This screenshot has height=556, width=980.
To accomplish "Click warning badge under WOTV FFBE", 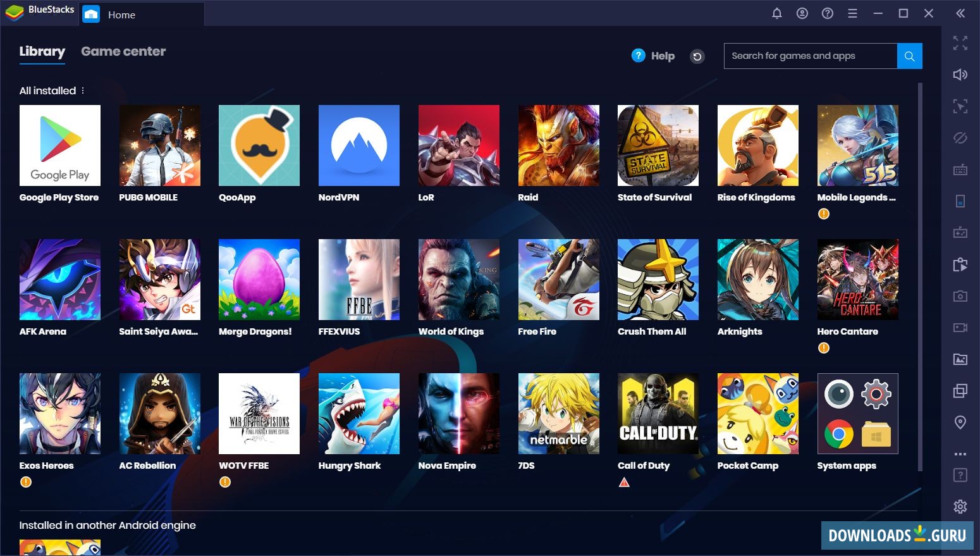I will tap(225, 482).
